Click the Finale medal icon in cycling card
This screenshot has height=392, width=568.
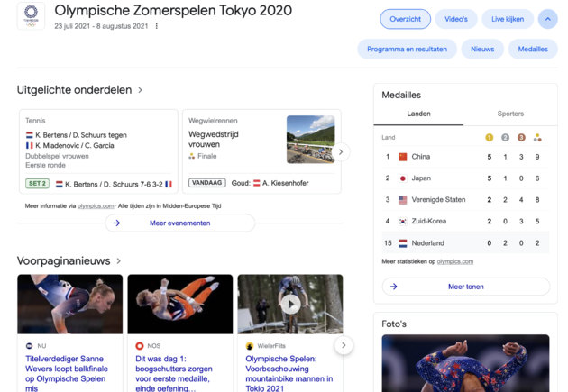tap(192, 156)
